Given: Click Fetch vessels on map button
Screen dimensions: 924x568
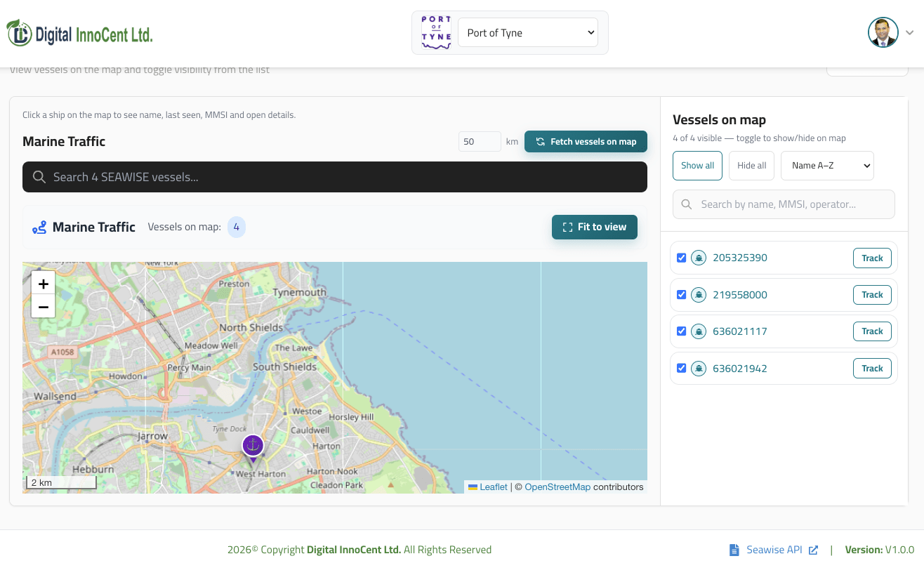Looking at the screenshot, I should tap(586, 141).
